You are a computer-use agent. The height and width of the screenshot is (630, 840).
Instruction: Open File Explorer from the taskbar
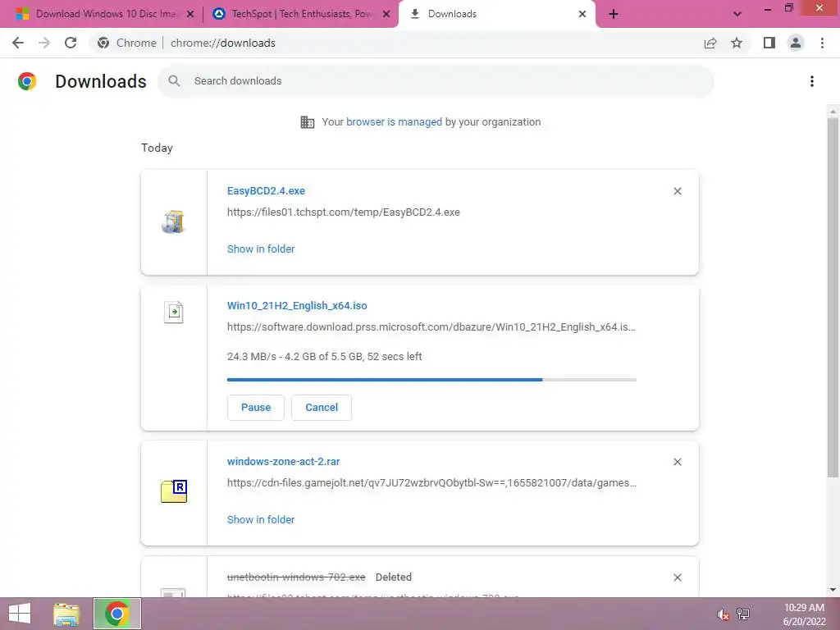click(x=66, y=614)
